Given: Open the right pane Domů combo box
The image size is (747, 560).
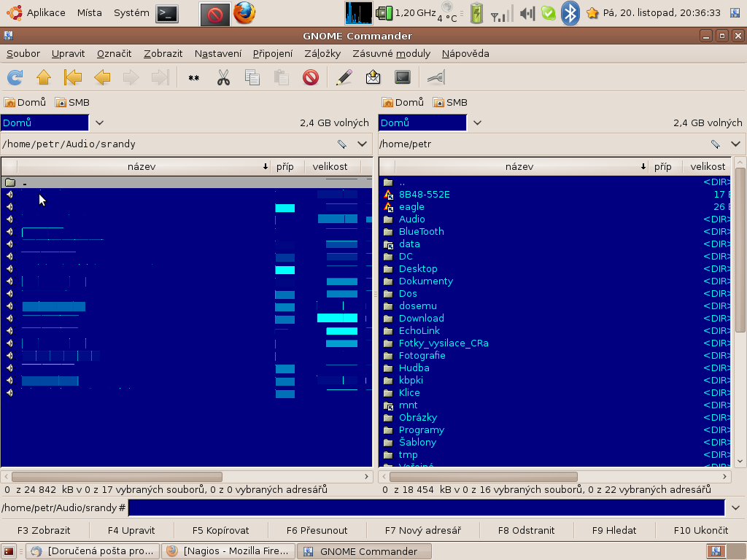Looking at the screenshot, I should pos(422,122).
